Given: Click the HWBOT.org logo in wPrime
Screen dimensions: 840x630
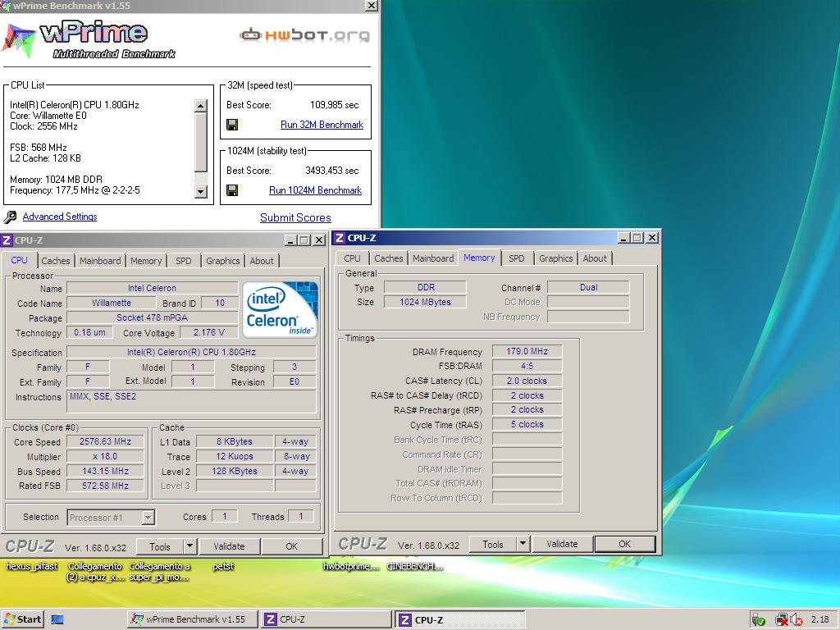Looking at the screenshot, I should (304, 35).
